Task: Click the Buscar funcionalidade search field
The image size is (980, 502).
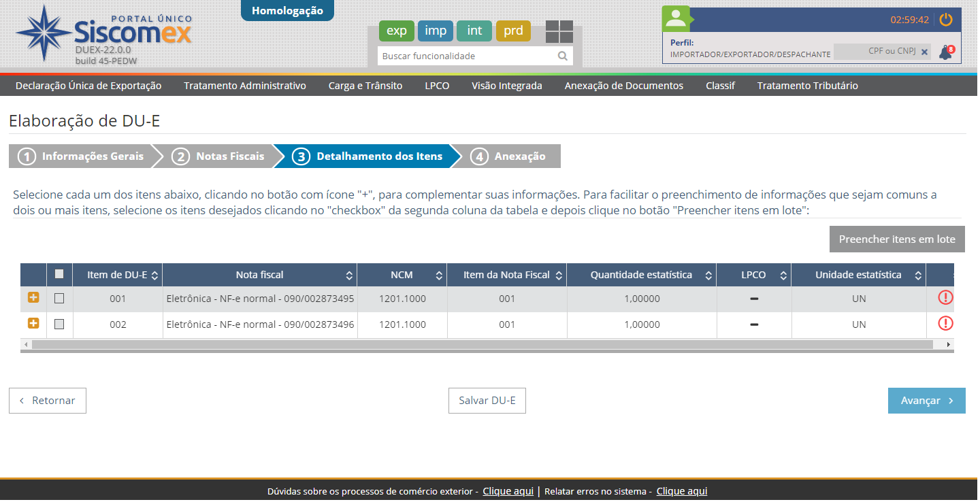Action: point(466,56)
